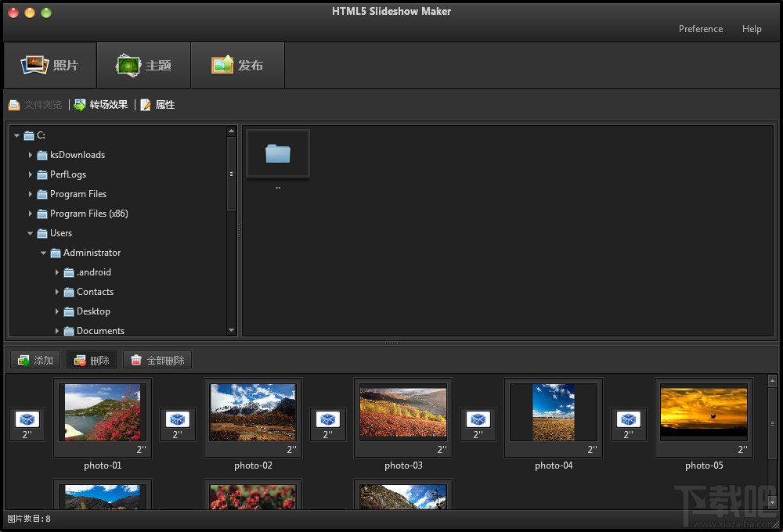Image resolution: width=783 pixels, height=532 pixels.
Task: Click the 主题 tab green theme icon
Action: tap(128, 66)
